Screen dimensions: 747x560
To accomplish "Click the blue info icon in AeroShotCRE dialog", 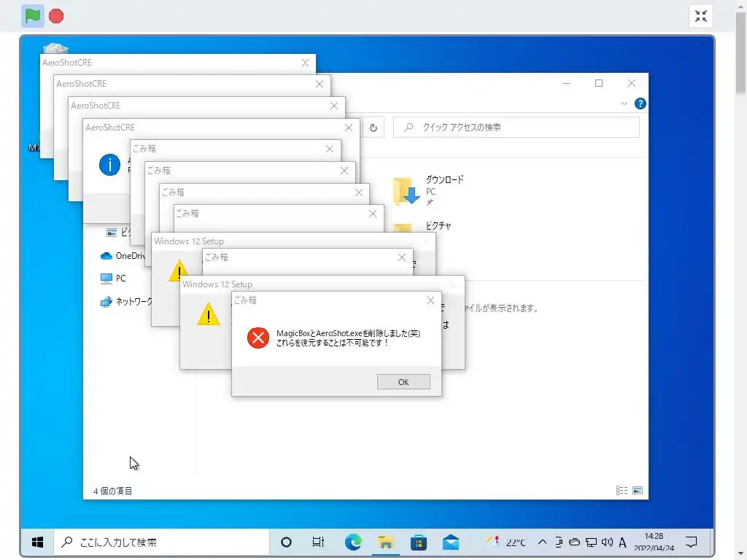I will pyautogui.click(x=109, y=165).
